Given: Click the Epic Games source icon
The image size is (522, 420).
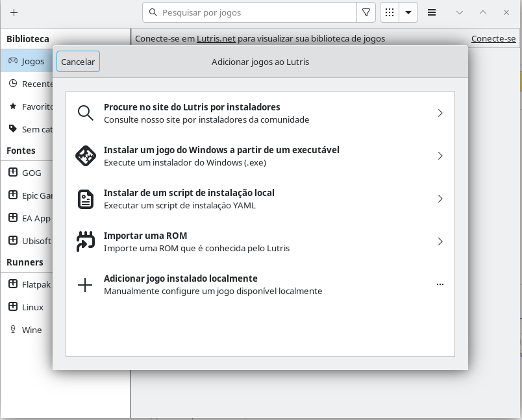Looking at the screenshot, I should (x=13, y=195).
